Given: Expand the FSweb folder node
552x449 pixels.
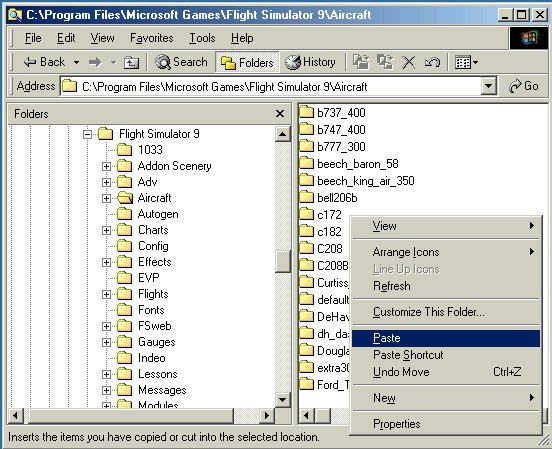Looking at the screenshot, I should tap(106, 326).
